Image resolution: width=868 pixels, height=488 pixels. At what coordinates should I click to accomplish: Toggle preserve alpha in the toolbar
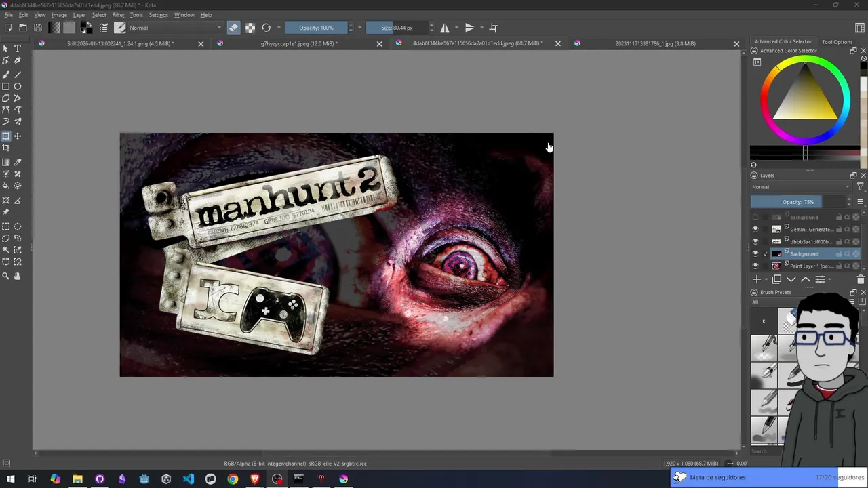tap(250, 28)
